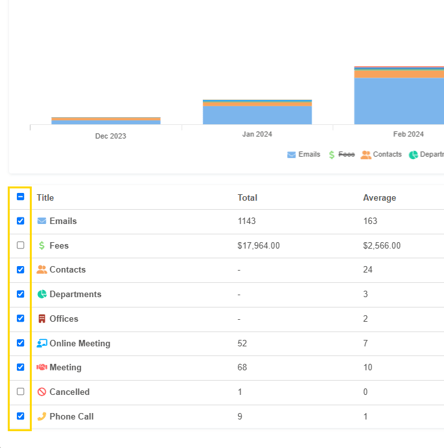Click the Phone Call handset icon
The width and height of the screenshot is (444, 448).
click(42, 416)
